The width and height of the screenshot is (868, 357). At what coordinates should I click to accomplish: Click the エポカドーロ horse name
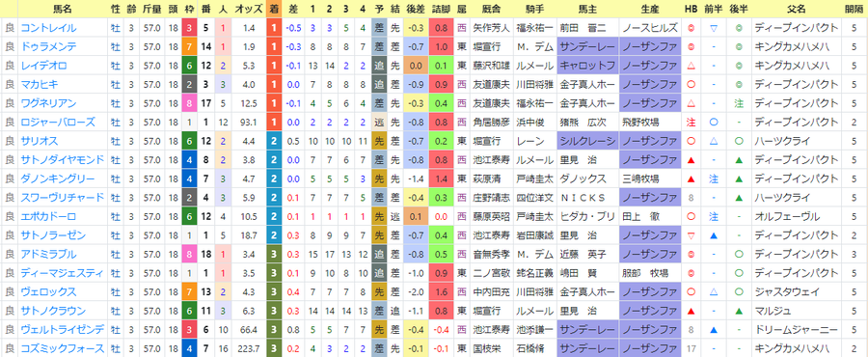48,216
